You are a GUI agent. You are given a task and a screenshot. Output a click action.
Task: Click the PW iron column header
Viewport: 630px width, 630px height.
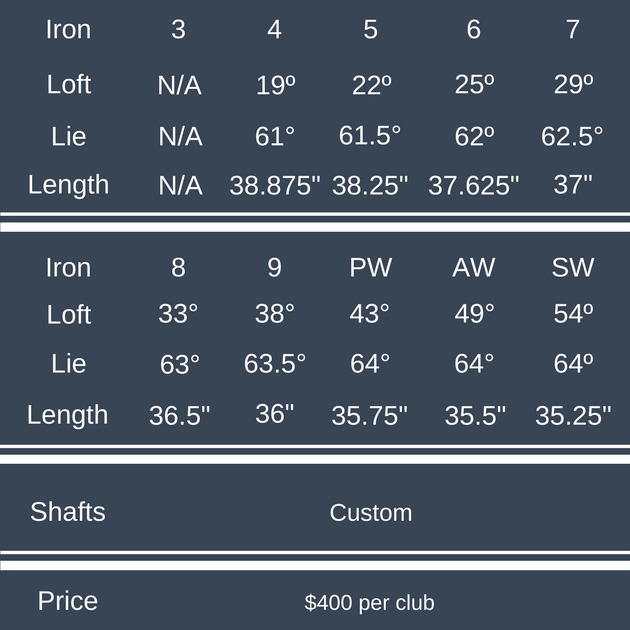coord(370,267)
